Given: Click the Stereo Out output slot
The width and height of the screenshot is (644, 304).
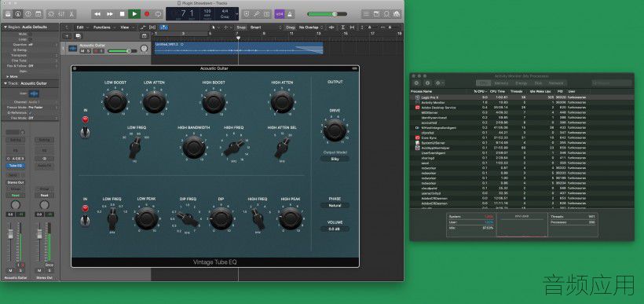Looking at the screenshot, I should (x=15, y=182).
